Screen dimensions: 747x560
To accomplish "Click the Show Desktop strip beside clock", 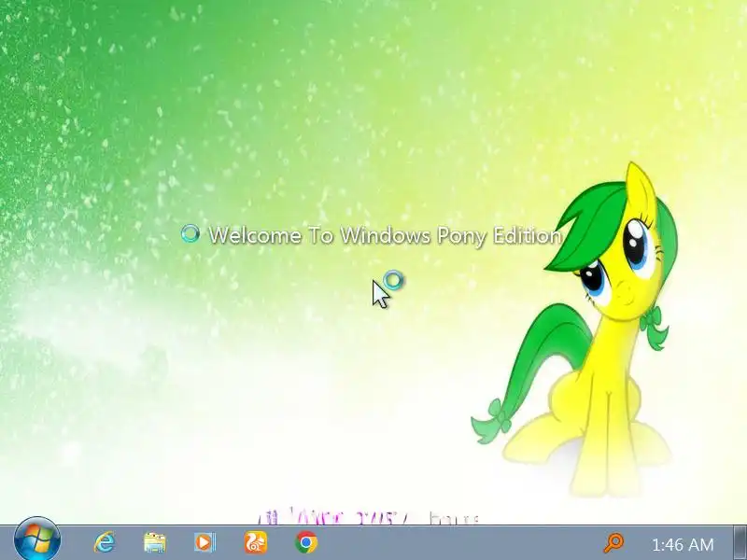I will tap(740, 543).
